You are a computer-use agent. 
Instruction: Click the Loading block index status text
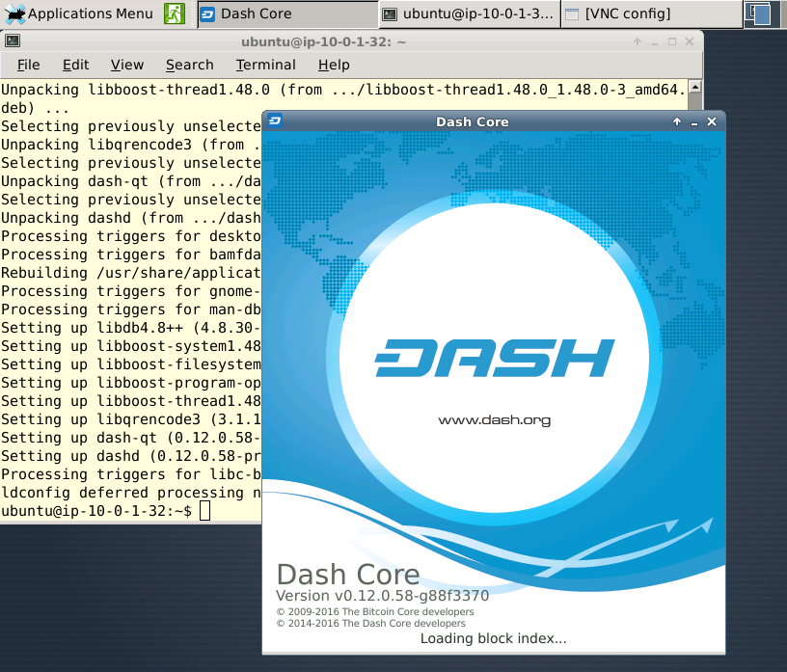click(494, 638)
